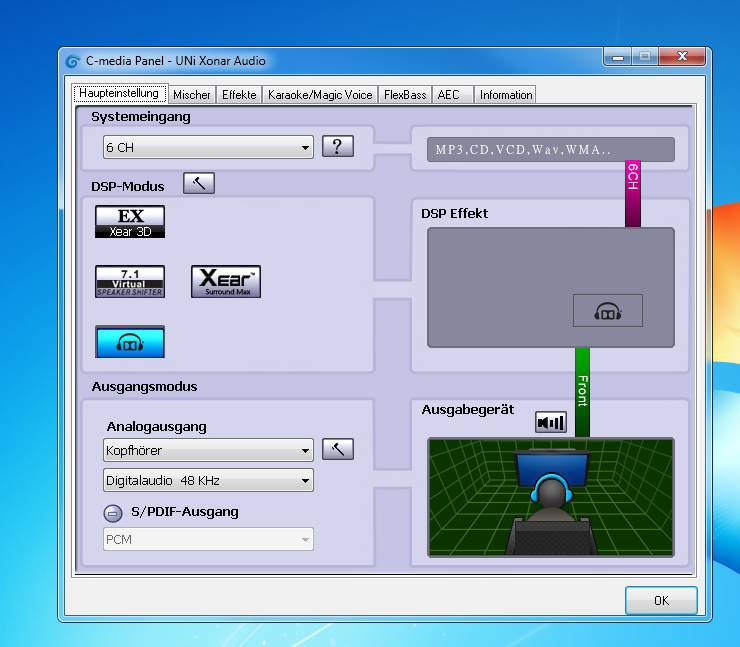
Task: Click the speaker test icon near Ausgabegerät
Action: pos(551,421)
